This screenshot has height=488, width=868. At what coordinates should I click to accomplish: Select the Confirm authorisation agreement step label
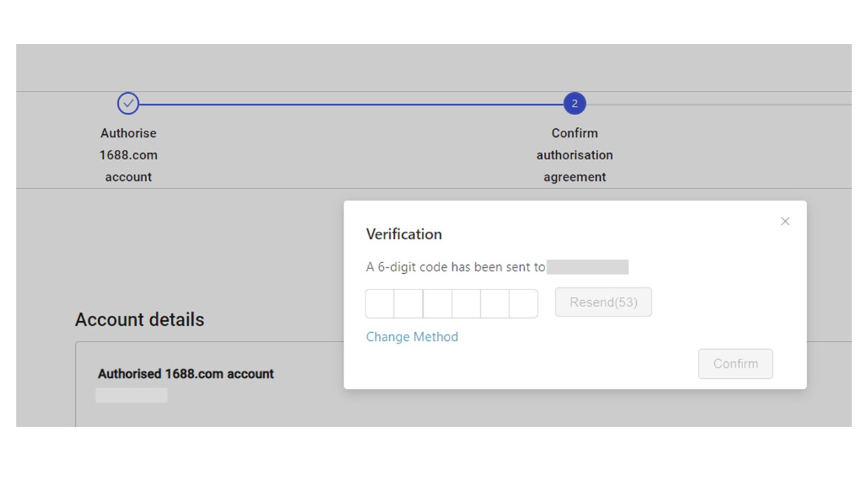[x=574, y=155]
